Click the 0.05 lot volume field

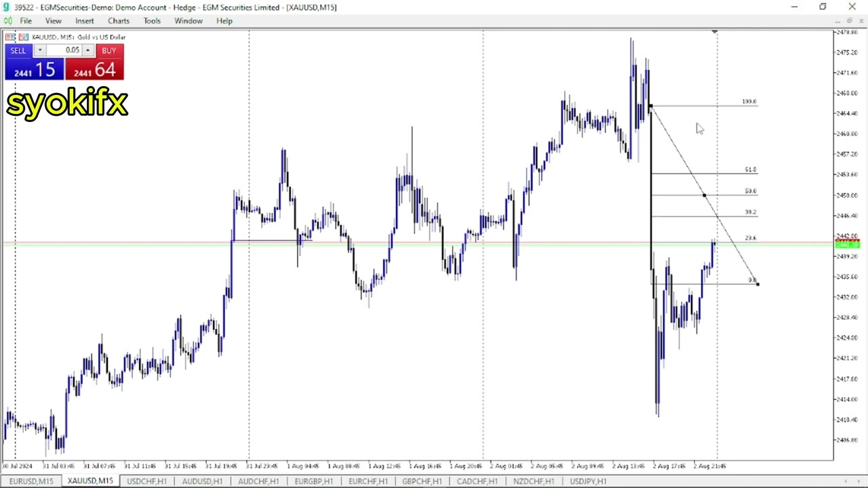pyautogui.click(x=64, y=51)
